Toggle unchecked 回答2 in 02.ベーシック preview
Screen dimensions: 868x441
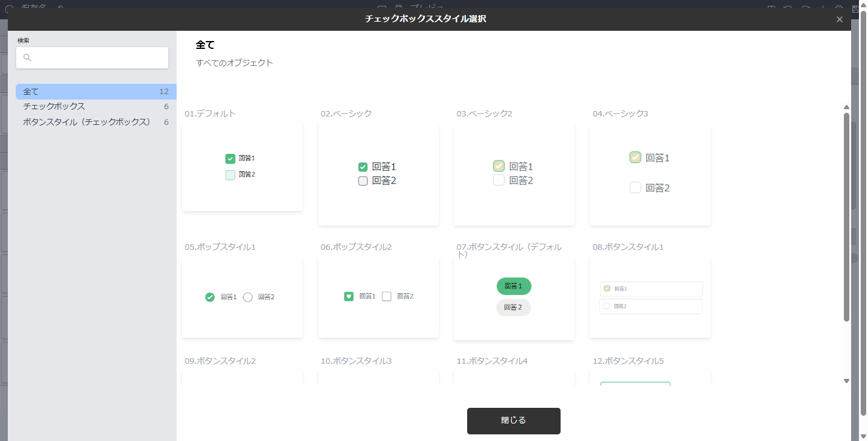coord(363,181)
